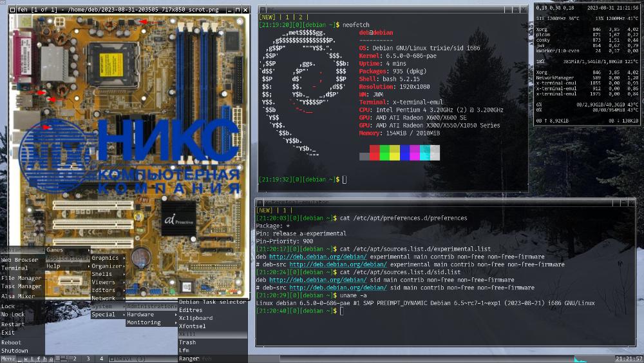Viewport: 644px width, 363px height.
Task: Expand the Viewers submenu
Action: click(108, 282)
